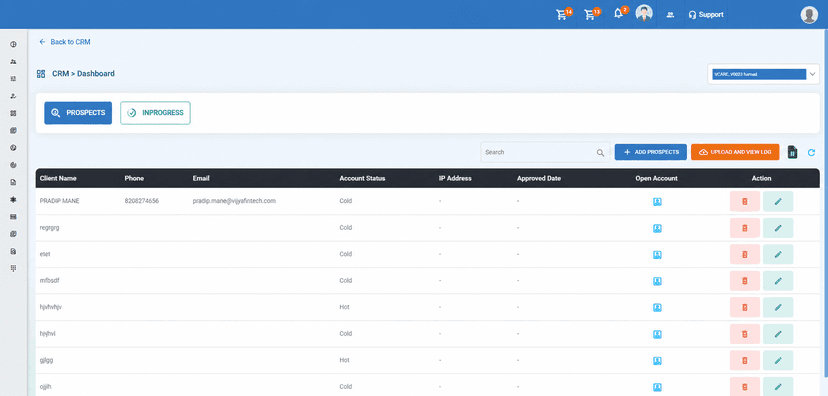Viewport: 828px width, 396px height.
Task: Delete the mfbsdf prospect
Action: (x=745, y=281)
